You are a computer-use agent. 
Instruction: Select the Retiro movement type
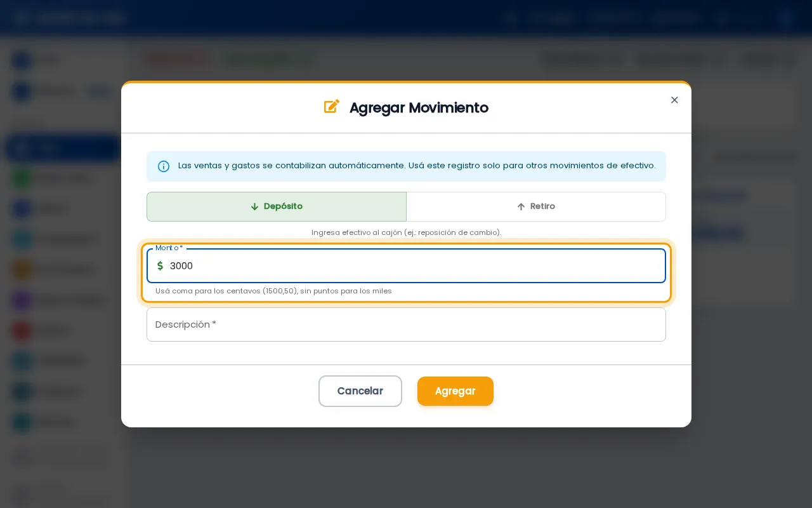(x=536, y=206)
